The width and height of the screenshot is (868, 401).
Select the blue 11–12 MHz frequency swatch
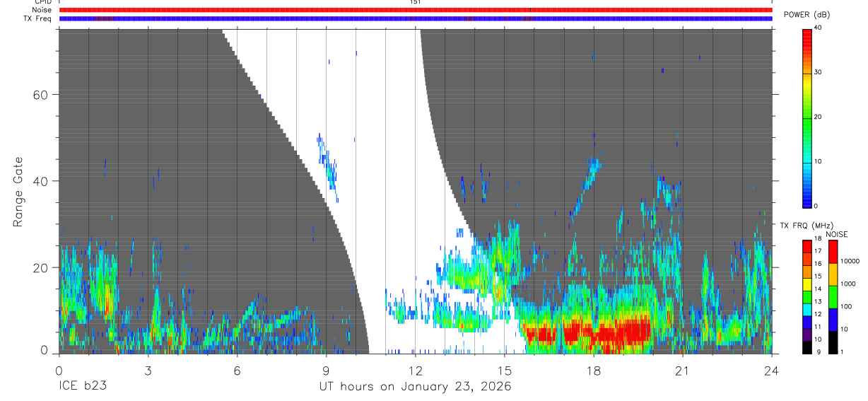coord(807,322)
